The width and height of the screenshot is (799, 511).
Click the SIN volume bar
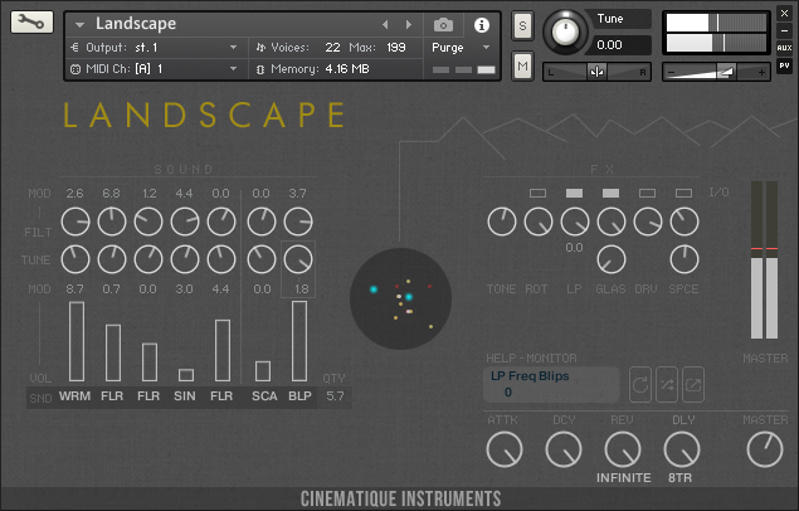coord(186,375)
